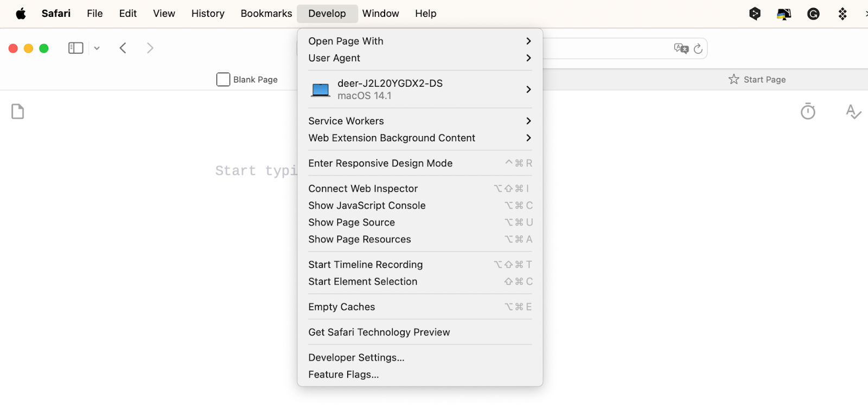Click the laptop device icon

pyautogui.click(x=320, y=89)
